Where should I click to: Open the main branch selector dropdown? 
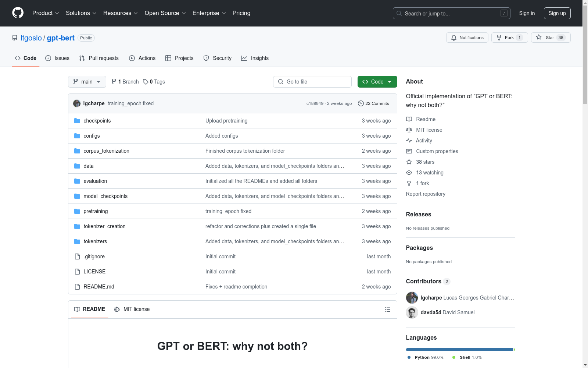point(87,82)
